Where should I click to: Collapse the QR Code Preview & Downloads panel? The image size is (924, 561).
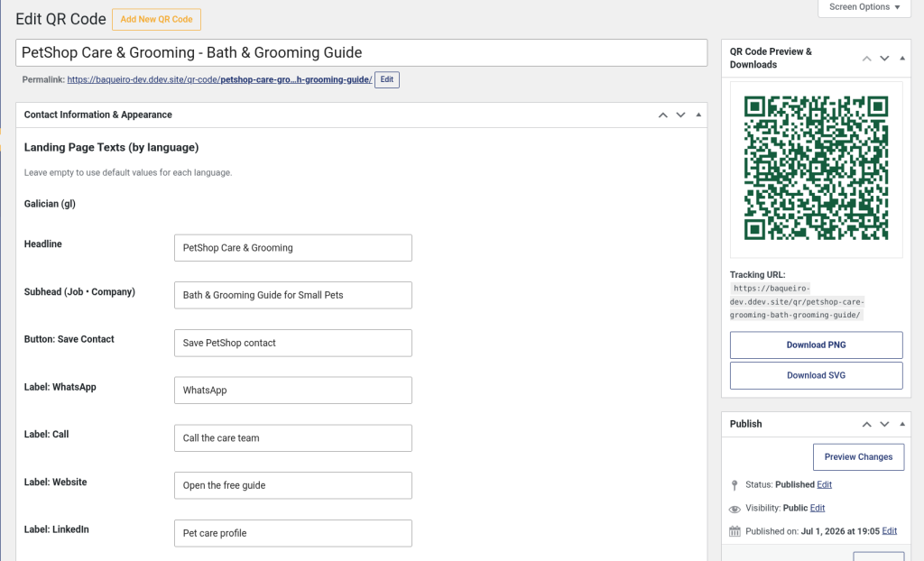pyautogui.click(x=902, y=59)
